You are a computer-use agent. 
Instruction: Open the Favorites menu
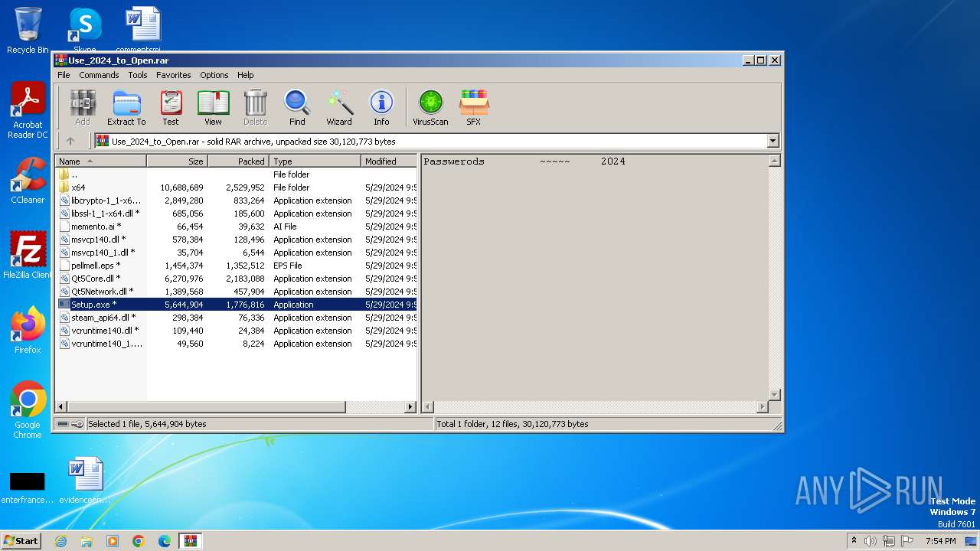click(174, 75)
